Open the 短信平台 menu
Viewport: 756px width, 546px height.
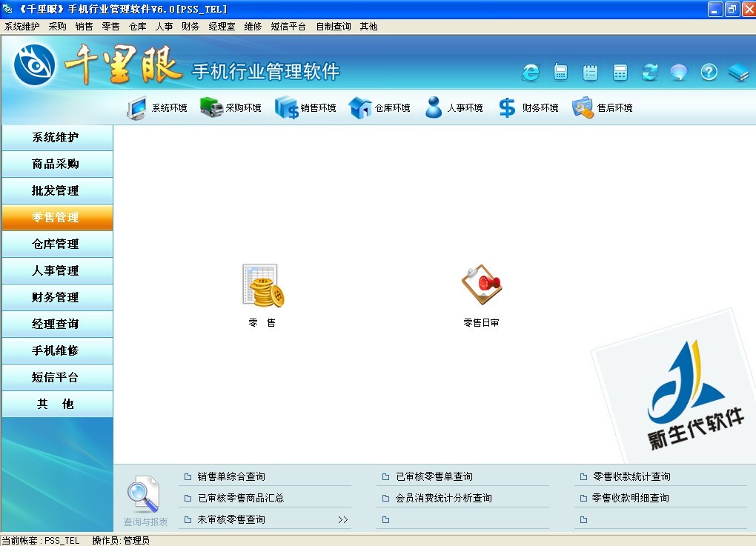(288, 27)
